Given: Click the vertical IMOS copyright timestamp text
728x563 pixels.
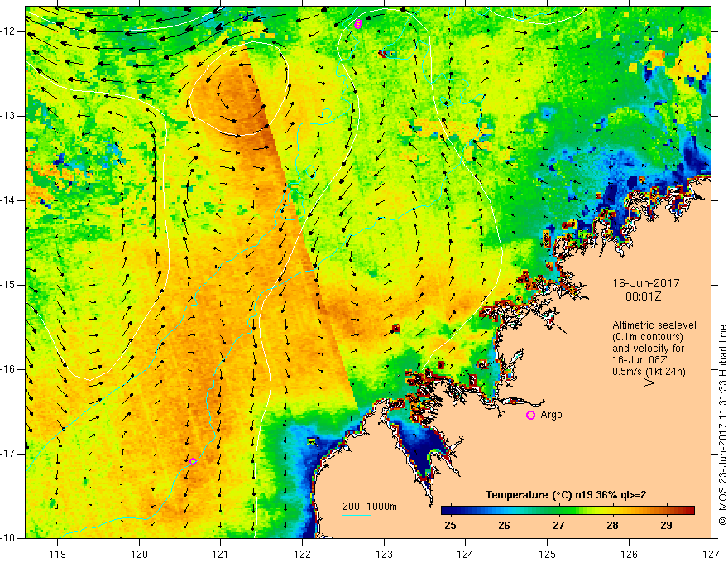Looking at the screenshot, I should tap(722, 425).
